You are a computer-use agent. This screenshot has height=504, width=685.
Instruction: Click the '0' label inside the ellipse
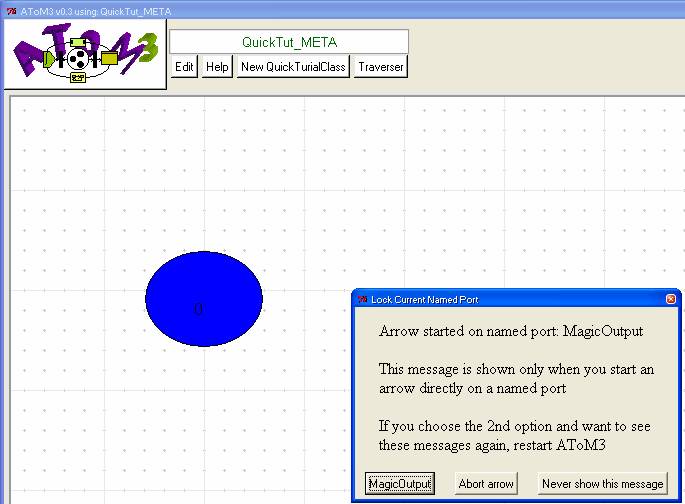198,309
